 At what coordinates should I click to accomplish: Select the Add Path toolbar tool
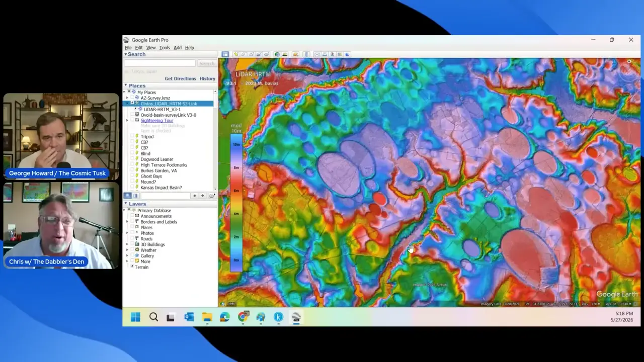click(x=251, y=54)
